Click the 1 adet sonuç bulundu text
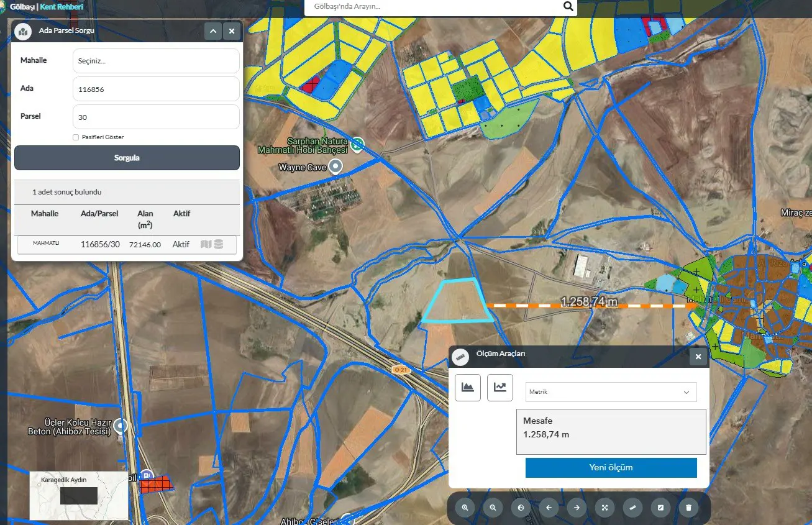 [66, 193]
